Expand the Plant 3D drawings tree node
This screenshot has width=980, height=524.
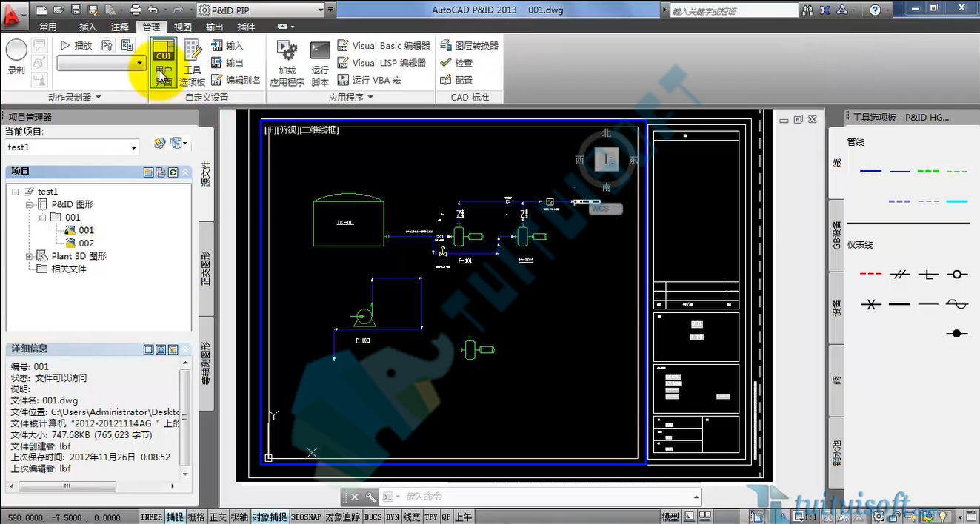click(x=30, y=256)
